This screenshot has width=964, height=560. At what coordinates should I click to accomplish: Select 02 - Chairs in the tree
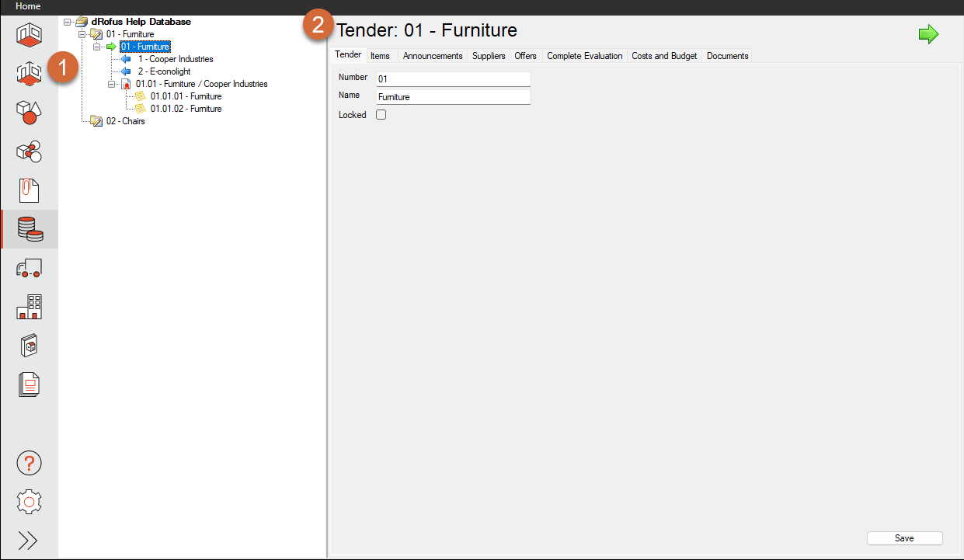pos(125,121)
